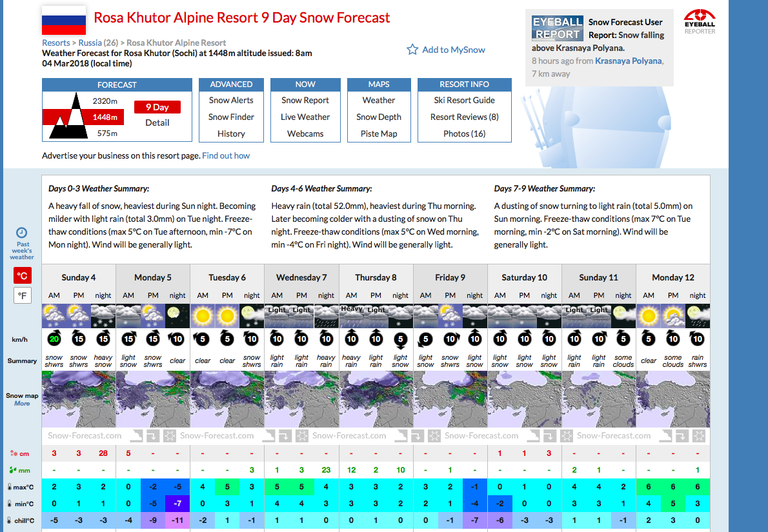
Task: Click the snow map More link
Action: coord(22,404)
